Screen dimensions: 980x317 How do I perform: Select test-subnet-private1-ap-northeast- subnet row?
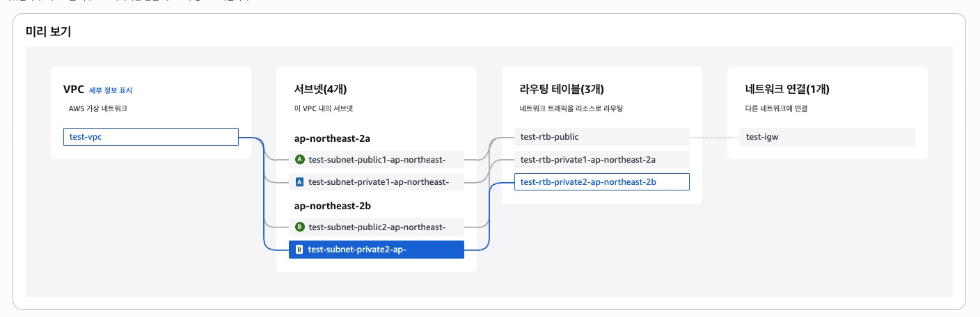click(377, 182)
